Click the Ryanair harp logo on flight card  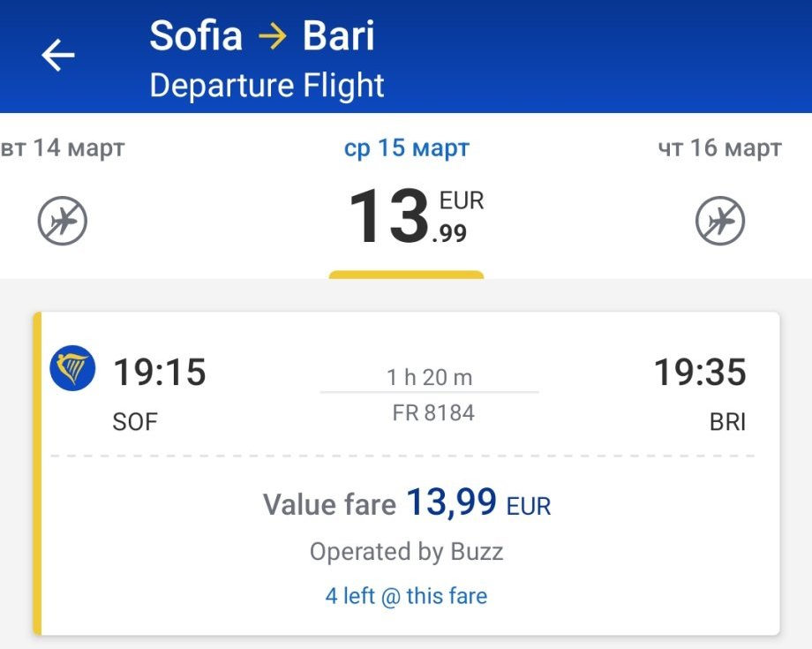(73, 368)
